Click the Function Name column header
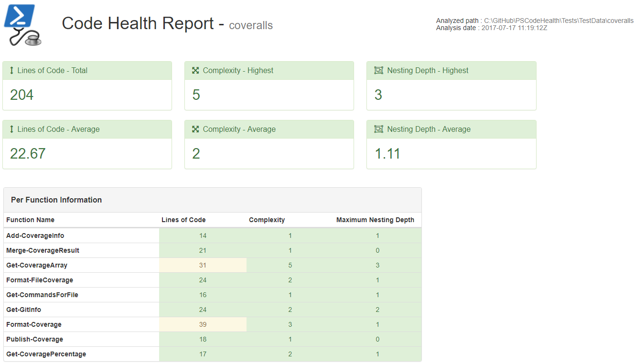 (30, 220)
